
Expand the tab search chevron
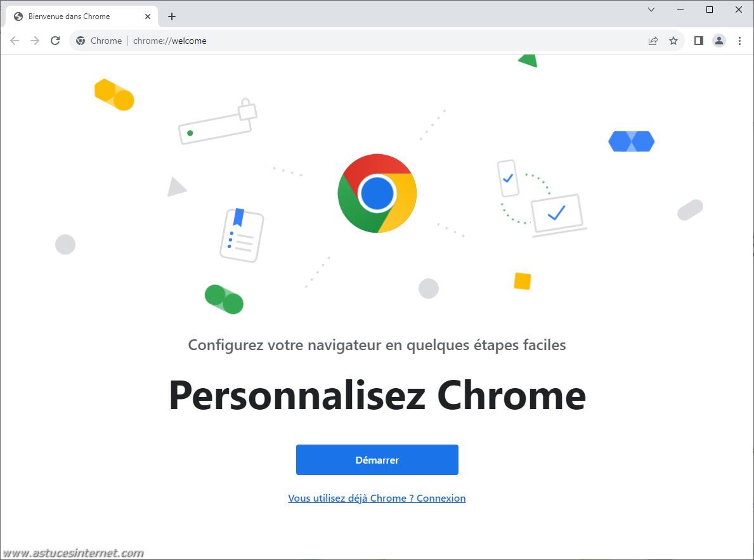click(651, 10)
